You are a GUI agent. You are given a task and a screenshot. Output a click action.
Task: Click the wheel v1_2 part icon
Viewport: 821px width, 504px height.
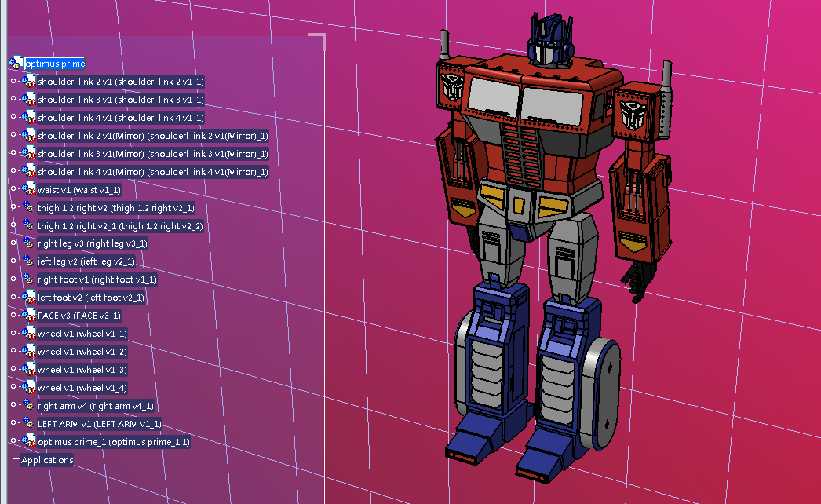tap(29, 352)
